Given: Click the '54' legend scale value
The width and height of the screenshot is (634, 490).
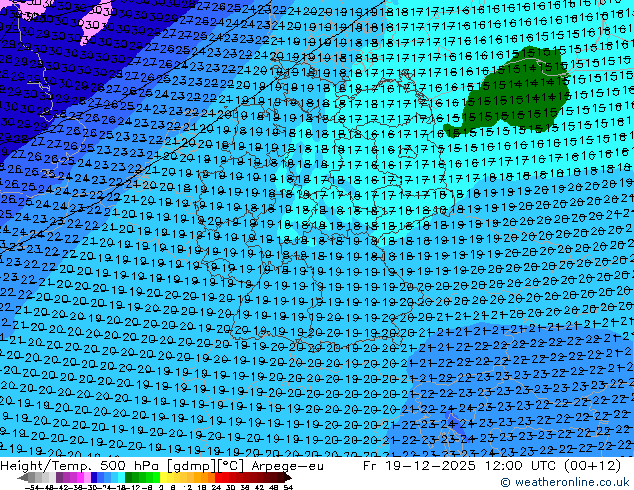Looking at the screenshot, I should click(x=288, y=487).
